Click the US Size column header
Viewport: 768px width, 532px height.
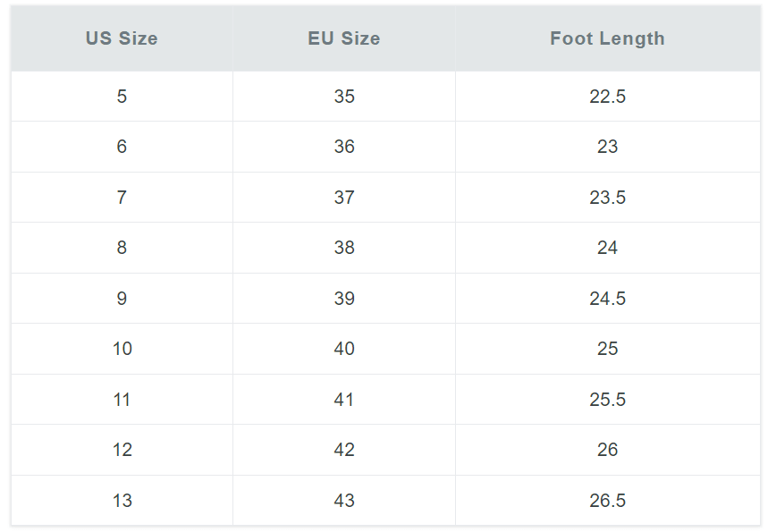pos(122,38)
